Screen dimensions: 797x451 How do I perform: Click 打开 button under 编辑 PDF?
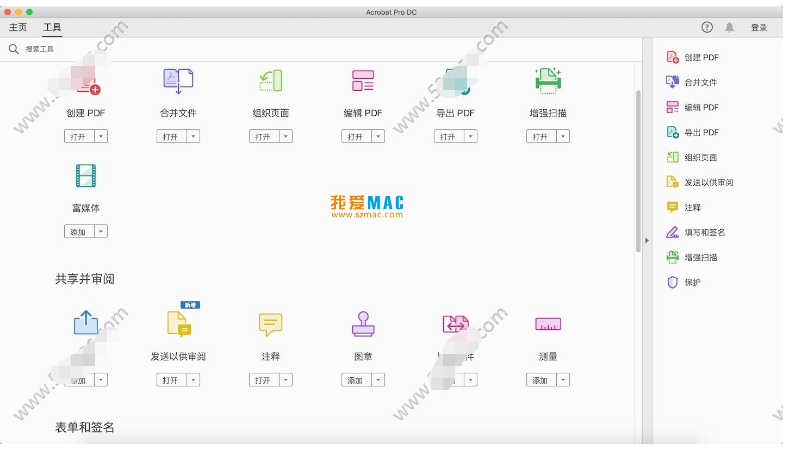(356, 136)
